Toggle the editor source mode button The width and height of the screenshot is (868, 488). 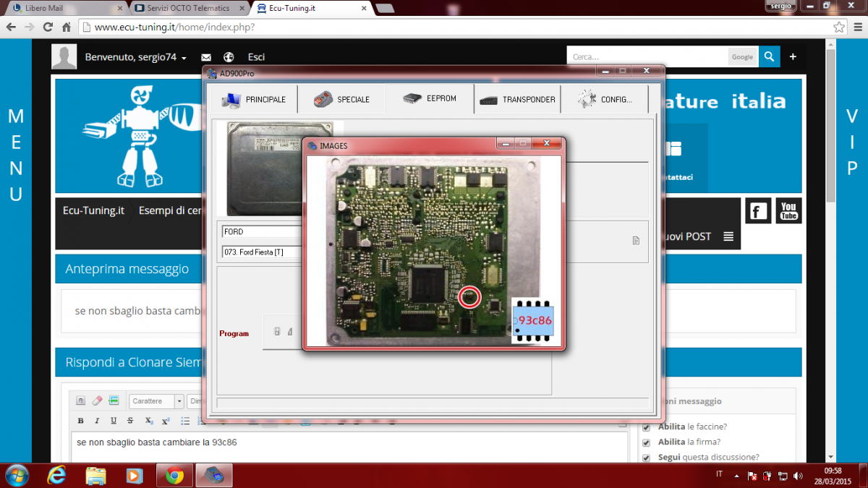click(81, 401)
